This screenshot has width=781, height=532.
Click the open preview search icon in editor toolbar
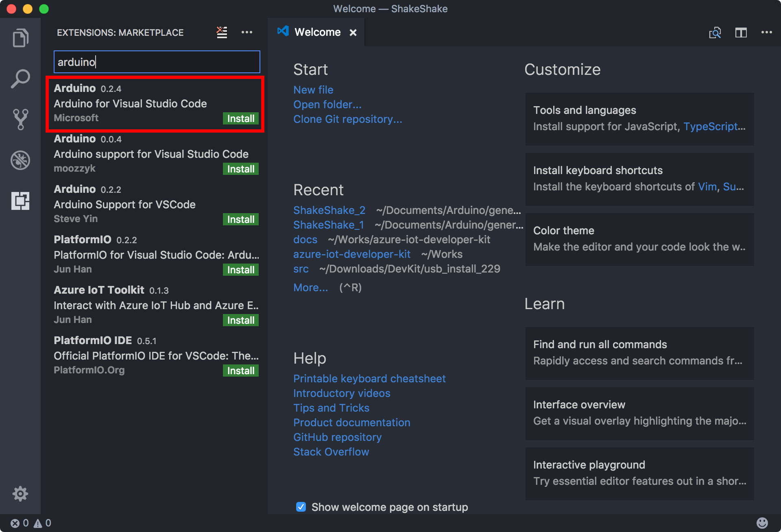pos(715,33)
